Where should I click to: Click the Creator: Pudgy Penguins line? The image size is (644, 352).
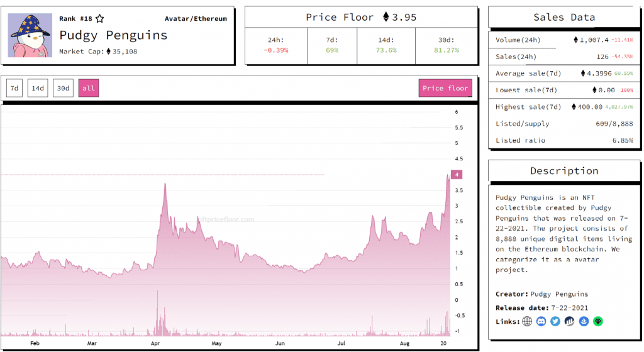pyautogui.click(x=541, y=294)
